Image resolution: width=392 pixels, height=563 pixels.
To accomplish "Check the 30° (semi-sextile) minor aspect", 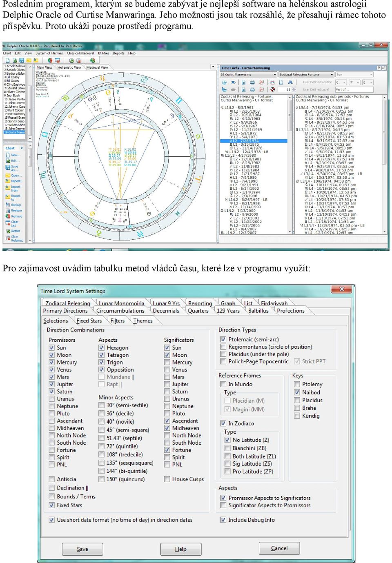I will [101, 405].
